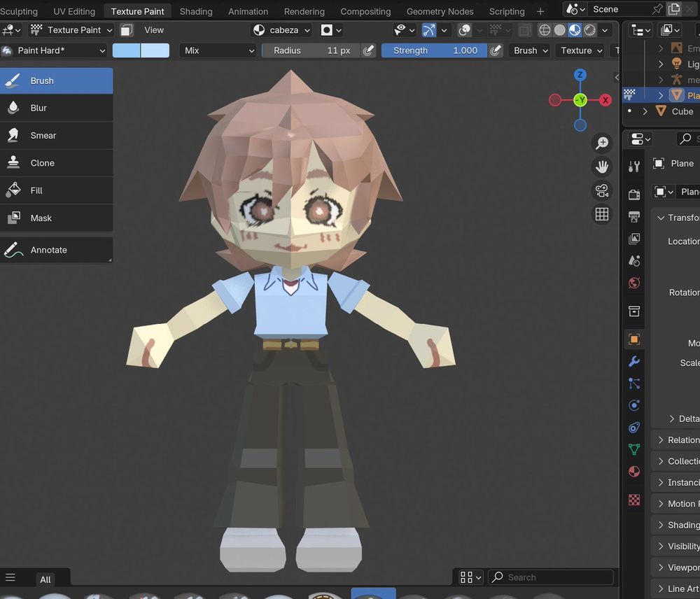Collapse the Transform panel
This screenshot has height=599, width=700.
(661, 218)
